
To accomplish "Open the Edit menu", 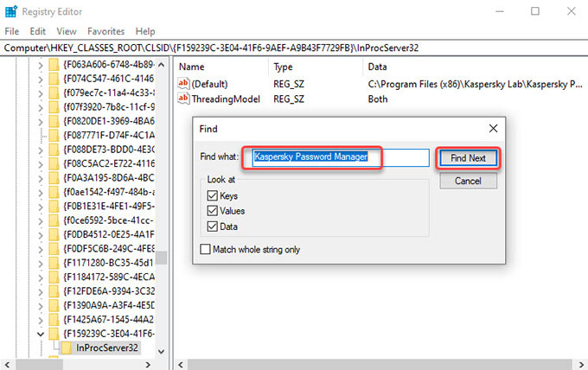I will pyautogui.click(x=38, y=31).
